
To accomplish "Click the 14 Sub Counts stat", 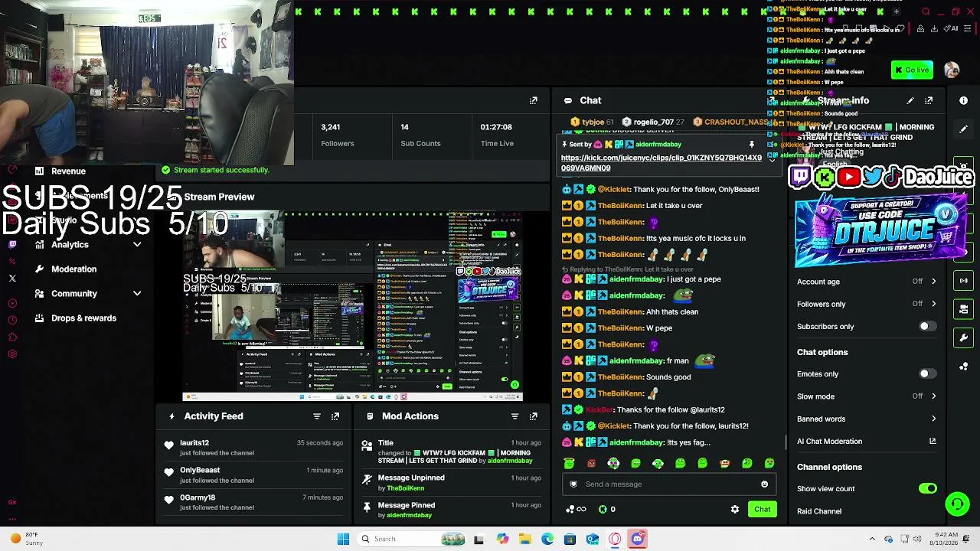I will tap(420, 135).
